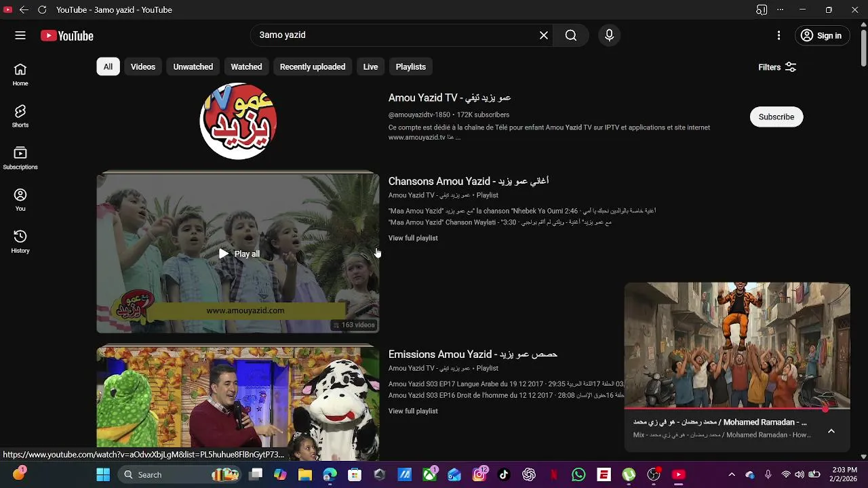868x488 pixels.
Task: Open Netflix from the taskbar
Action: tap(554, 474)
